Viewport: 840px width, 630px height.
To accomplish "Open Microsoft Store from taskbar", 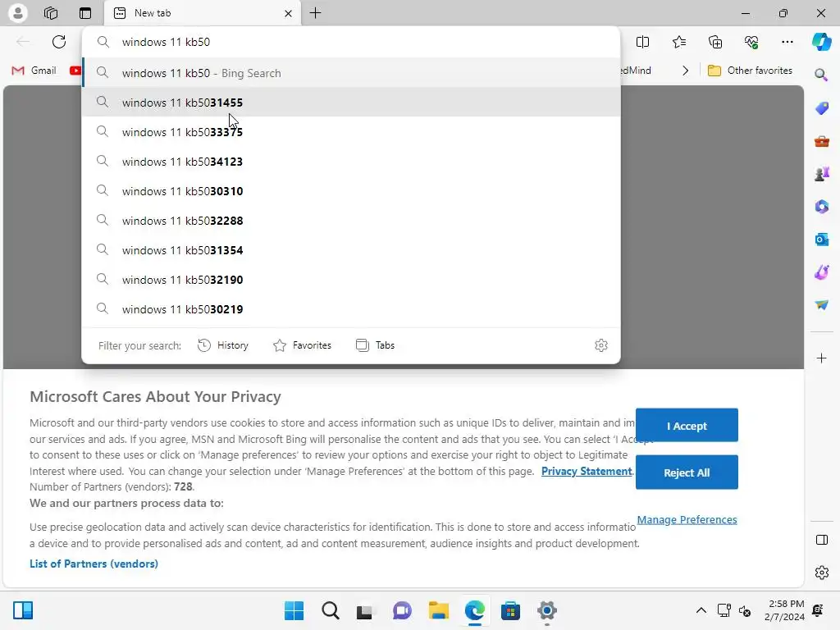I will [x=510, y=610].
